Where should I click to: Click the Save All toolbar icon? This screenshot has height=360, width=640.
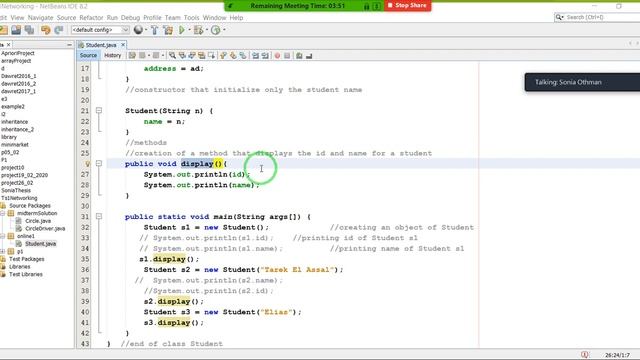click(29, 30)
